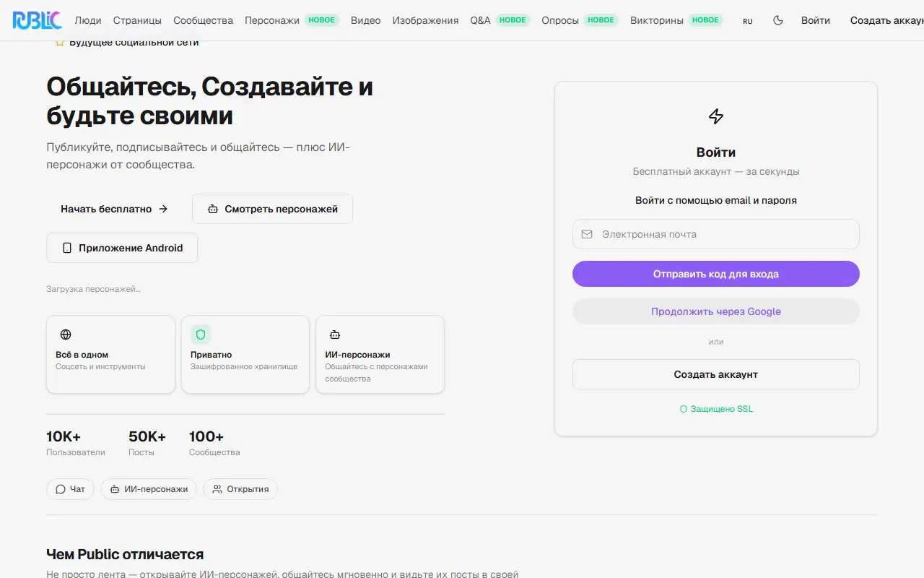Click the arrow icon in Начать бесплатно
The width and height of the screenshot is (924, 578).
(163, 209)
